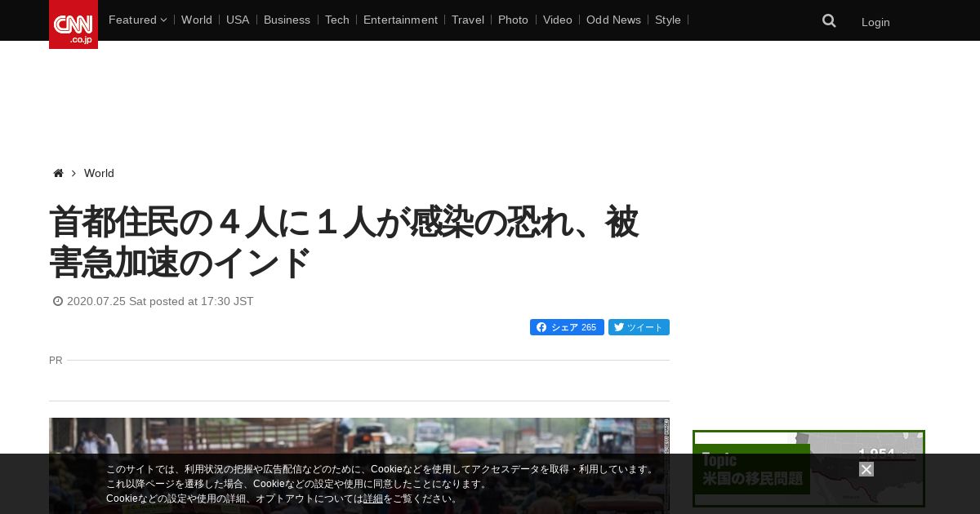Open the search magnifier icon
Screen dimensions: 980x514
pyautogui.click(x=829, y=21)
